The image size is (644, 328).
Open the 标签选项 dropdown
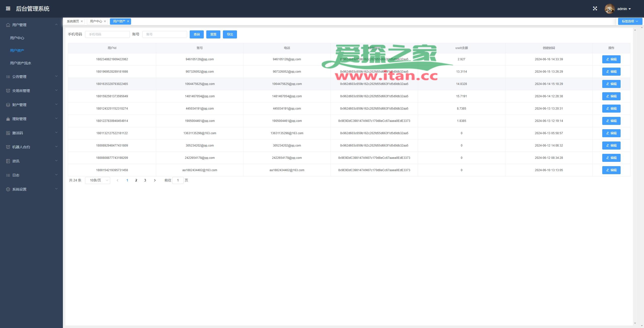click(x=630, y=21)
